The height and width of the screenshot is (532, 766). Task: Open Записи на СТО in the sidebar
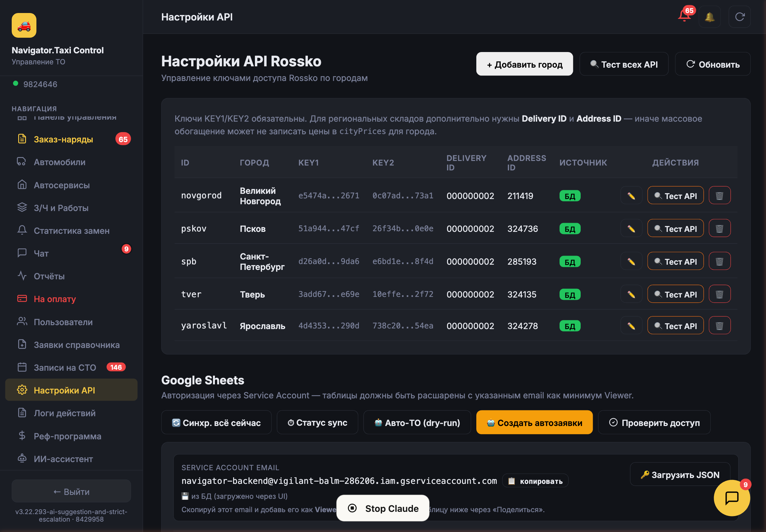coord(71,367)
